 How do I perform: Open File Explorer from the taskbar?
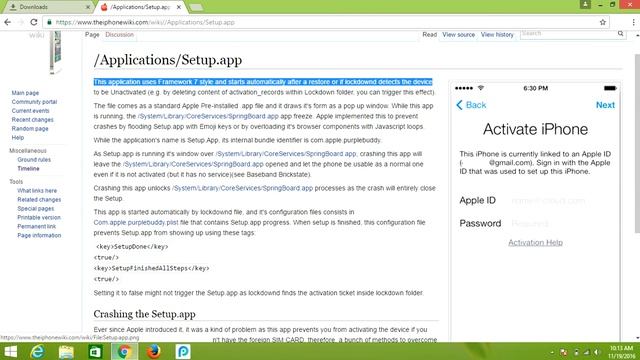click(x=66, y=351)
